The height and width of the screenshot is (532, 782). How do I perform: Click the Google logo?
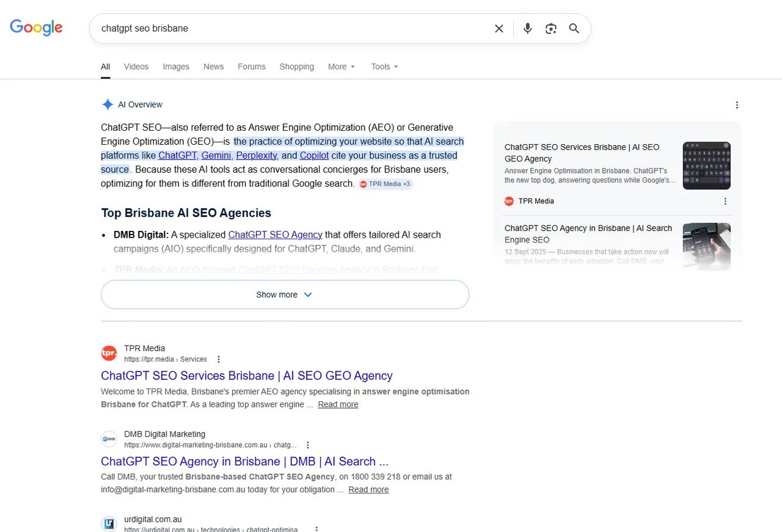36,27
